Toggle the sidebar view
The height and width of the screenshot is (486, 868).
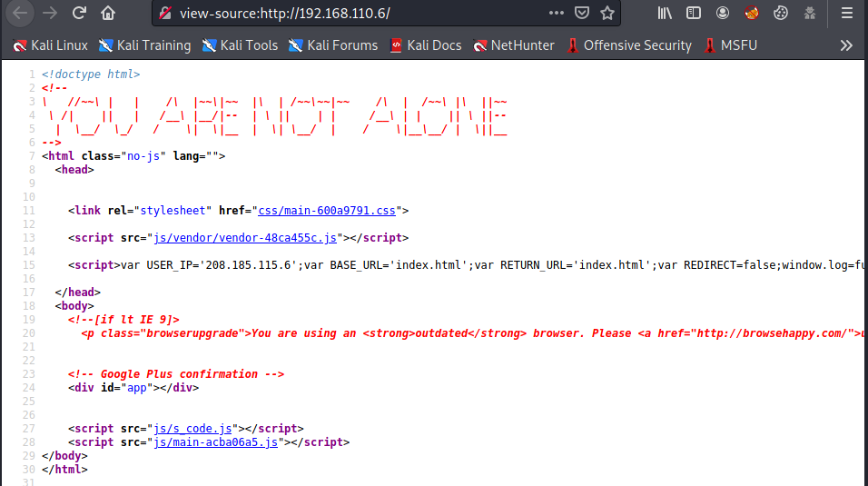tap(694, 14)
